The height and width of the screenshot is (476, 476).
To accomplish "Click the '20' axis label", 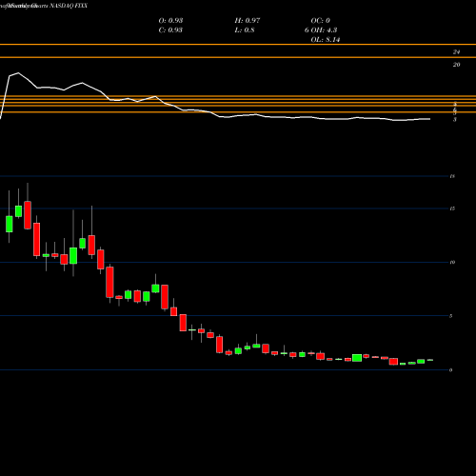I will pyautogui.click(x=456, y=65).
